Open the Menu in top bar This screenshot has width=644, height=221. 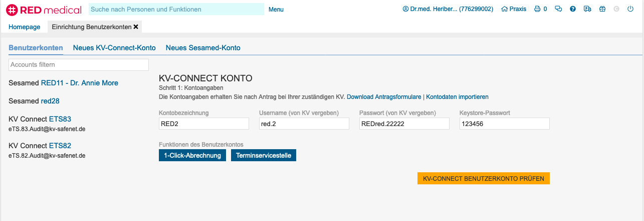pyautogui.click(x=276, y=9)
